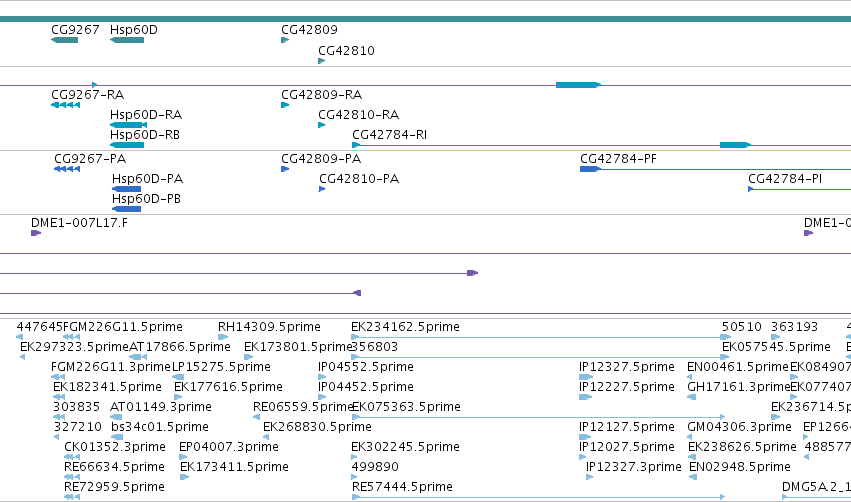Screen dimensions: 851x502
Task: Open the Hsp60D-RA transcript label
Action: (x=146, y=115)
